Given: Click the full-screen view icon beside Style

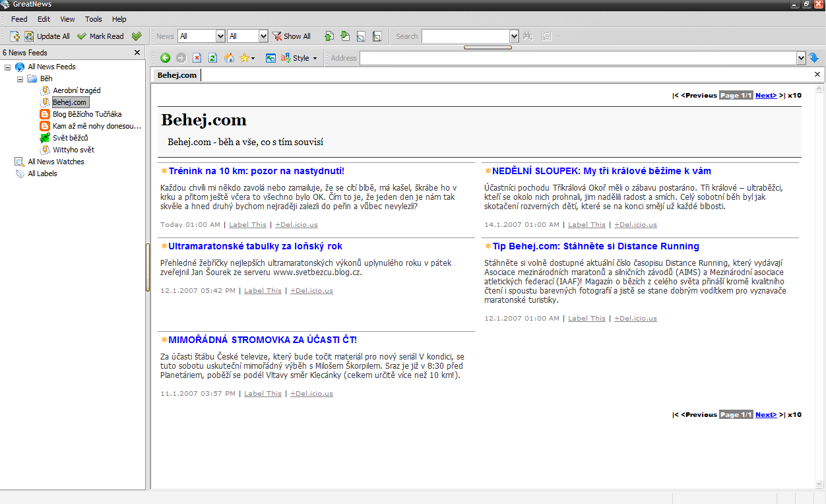Looking at the screenshot, I should click(270, 58).
